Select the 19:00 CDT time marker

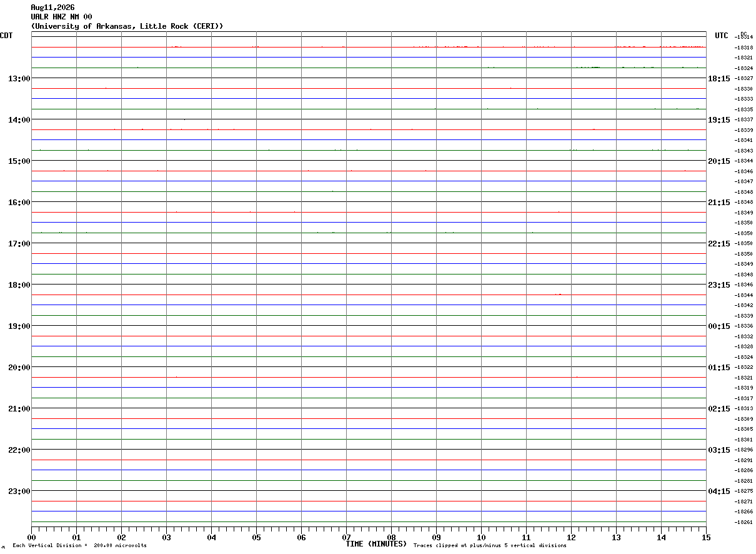click(19, 326)
